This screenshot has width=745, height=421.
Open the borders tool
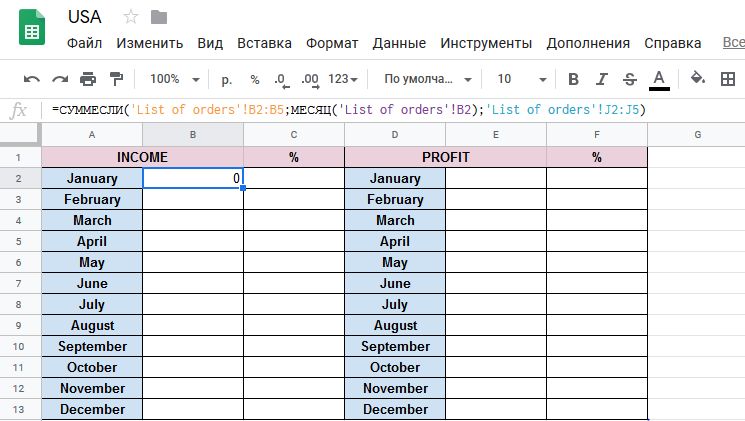[727, 79]
